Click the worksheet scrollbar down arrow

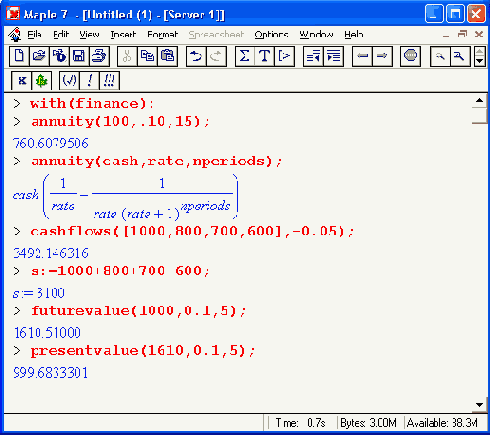tap(479, 405)
